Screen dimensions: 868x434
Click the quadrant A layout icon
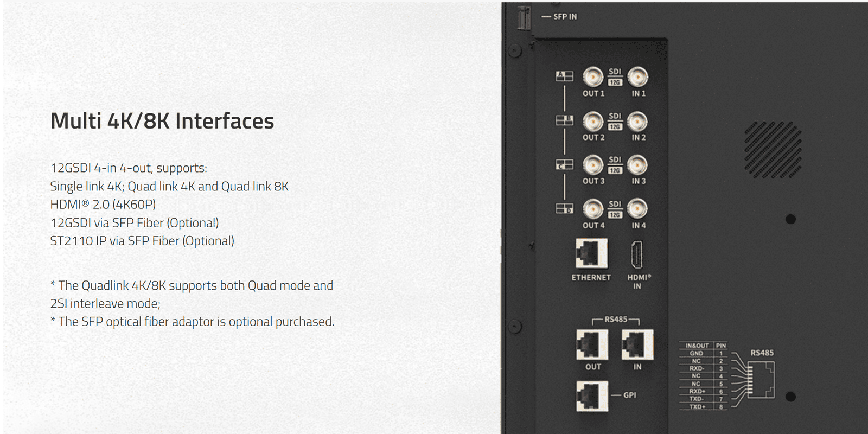point(564,76)
